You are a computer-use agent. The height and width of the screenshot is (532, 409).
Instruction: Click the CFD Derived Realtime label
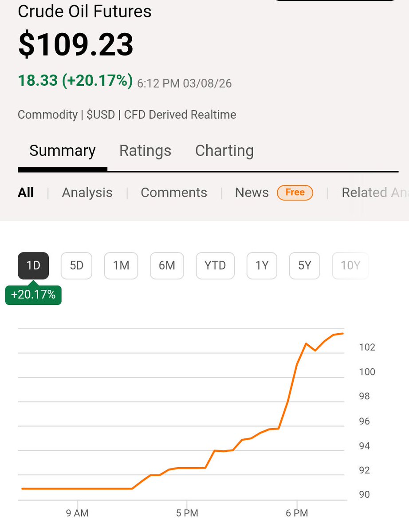coord(180,114)
